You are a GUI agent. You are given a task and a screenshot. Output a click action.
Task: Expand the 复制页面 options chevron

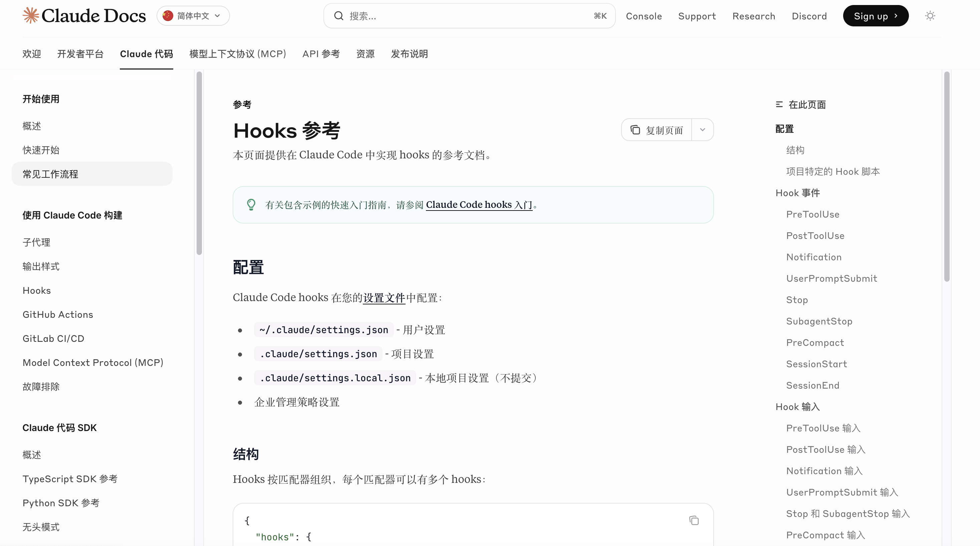(x=702, y=130)
